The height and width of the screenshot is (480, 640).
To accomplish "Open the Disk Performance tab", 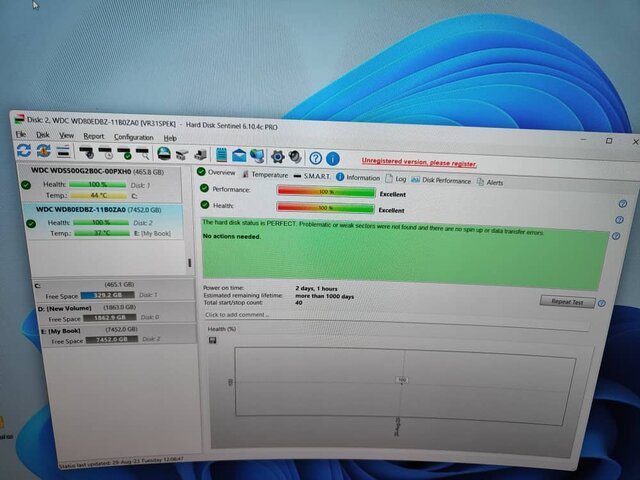I will 445,181.
